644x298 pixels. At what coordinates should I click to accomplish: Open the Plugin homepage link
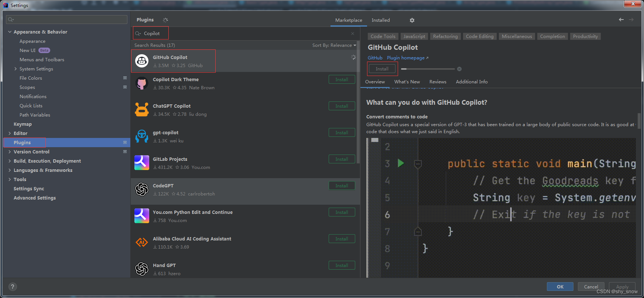[408, 58]
